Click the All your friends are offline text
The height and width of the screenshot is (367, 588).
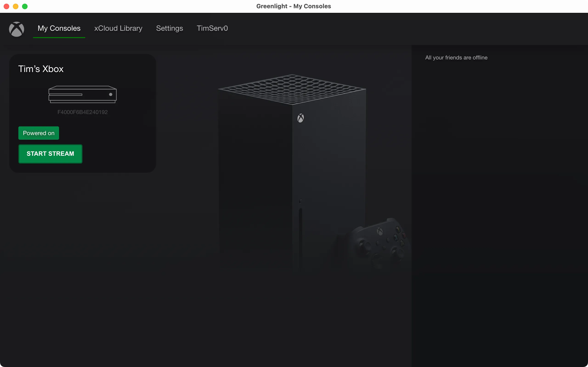coord(456,58)
